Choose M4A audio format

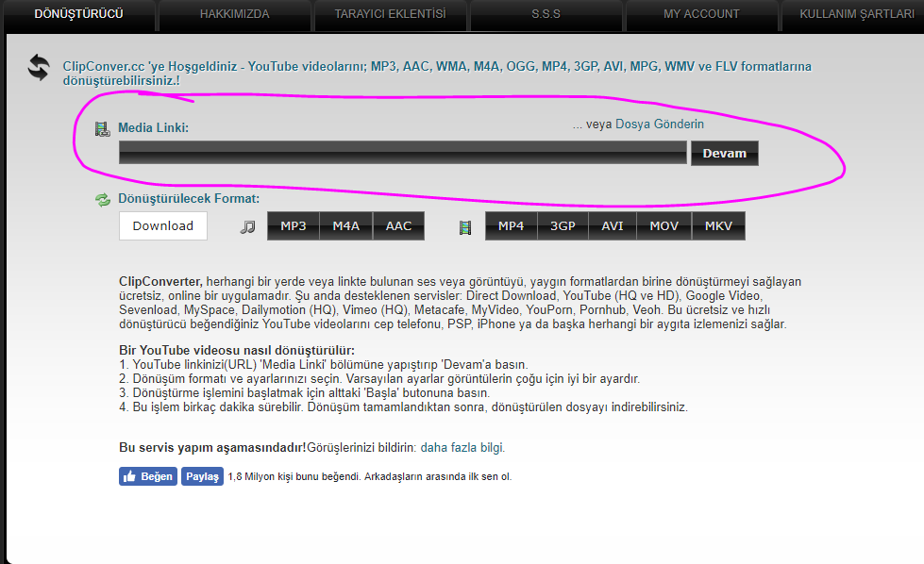pyautogui.click(x=346, y=226)
